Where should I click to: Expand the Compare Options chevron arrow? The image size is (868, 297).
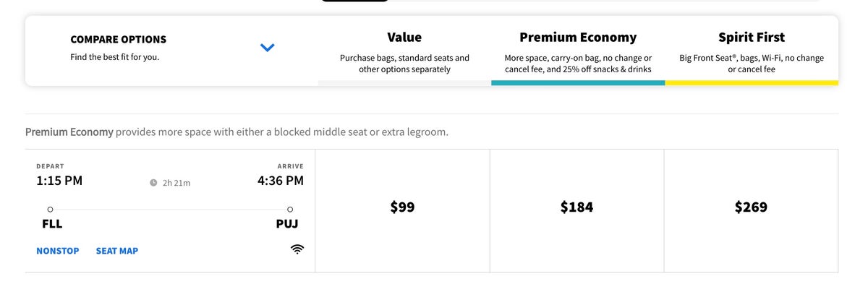(268, 48)
